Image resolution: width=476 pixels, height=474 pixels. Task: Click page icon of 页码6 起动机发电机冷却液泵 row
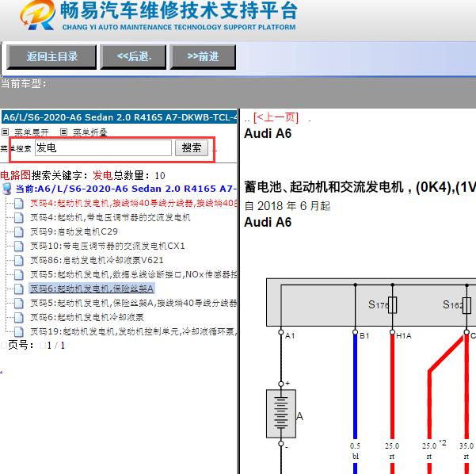(x=19, y=317)
